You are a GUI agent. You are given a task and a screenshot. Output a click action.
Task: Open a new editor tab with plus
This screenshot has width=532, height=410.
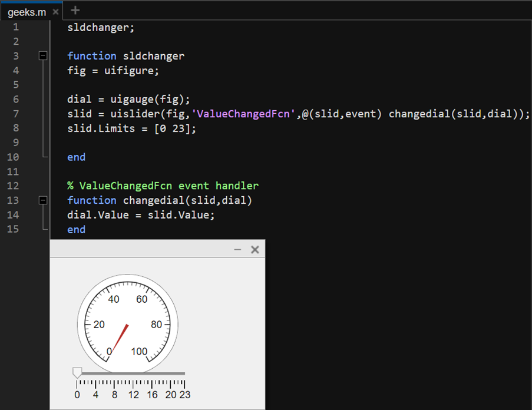click(x=75, y=11)
